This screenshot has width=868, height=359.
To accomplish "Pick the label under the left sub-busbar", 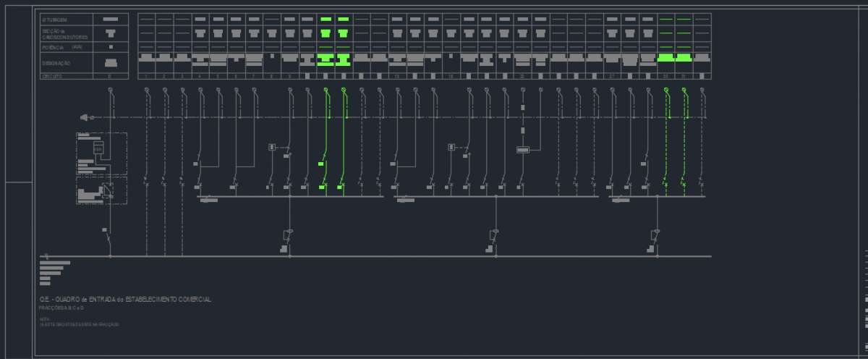I will (x=208, y=200).
